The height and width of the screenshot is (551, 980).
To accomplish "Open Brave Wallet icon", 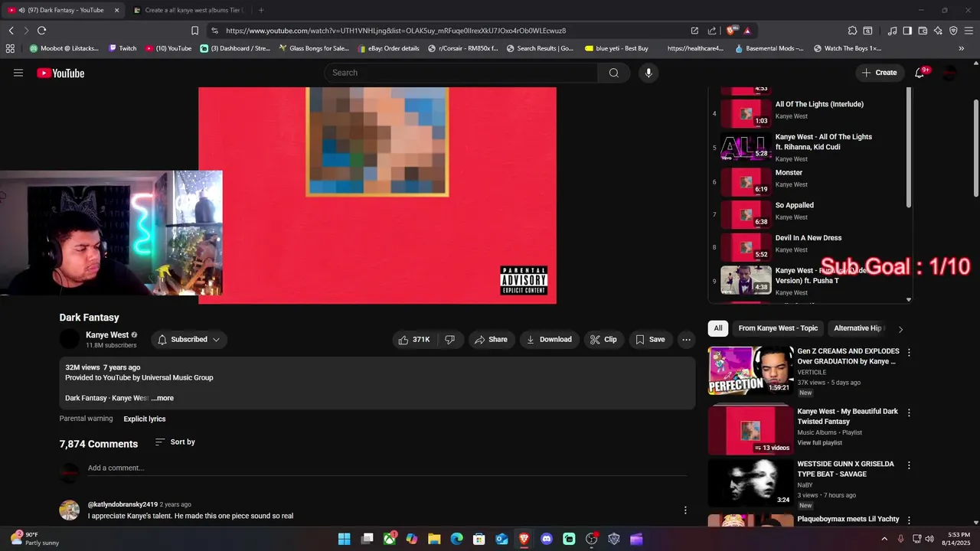I will click(923, 31).
